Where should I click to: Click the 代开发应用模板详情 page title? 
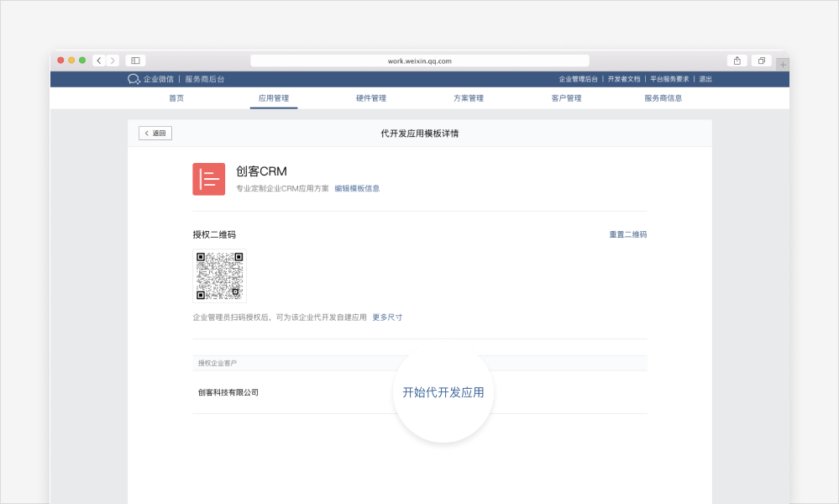[x=420, y=134]
